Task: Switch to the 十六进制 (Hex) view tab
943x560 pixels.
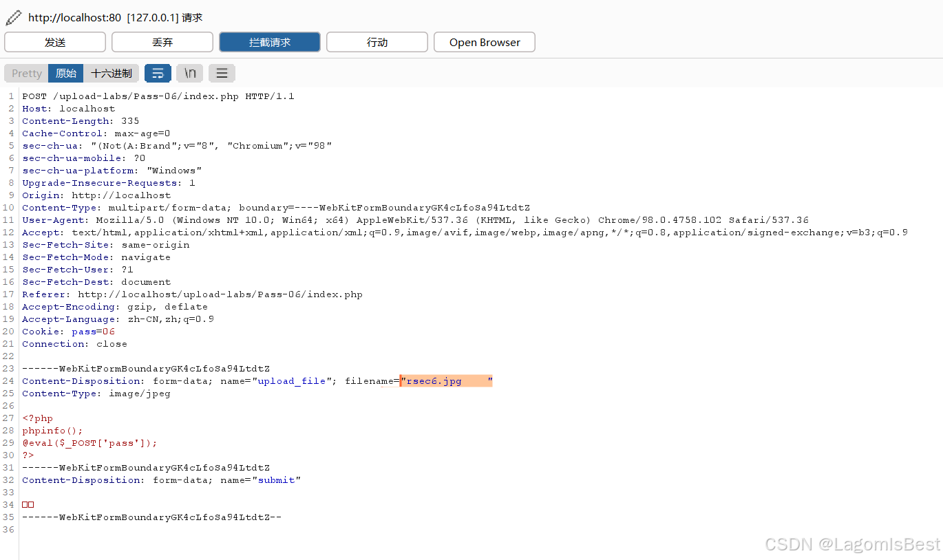Action: 112,73
